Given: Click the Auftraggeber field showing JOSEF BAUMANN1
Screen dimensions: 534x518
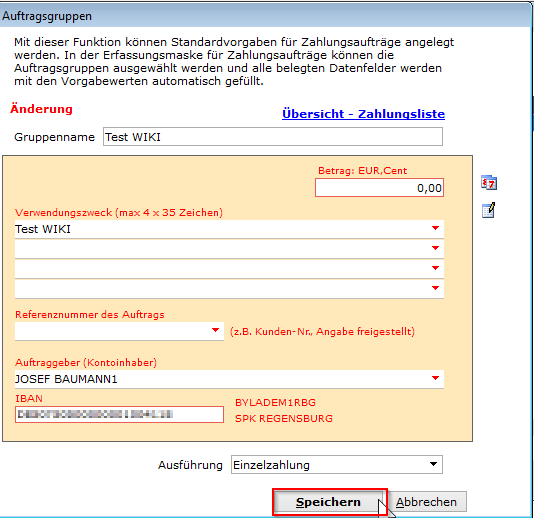Looking at the screenshot, I should click(229, 379).
